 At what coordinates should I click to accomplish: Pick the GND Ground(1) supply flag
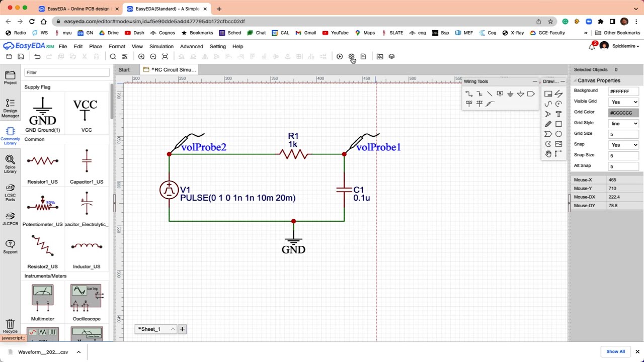point(42,114)
